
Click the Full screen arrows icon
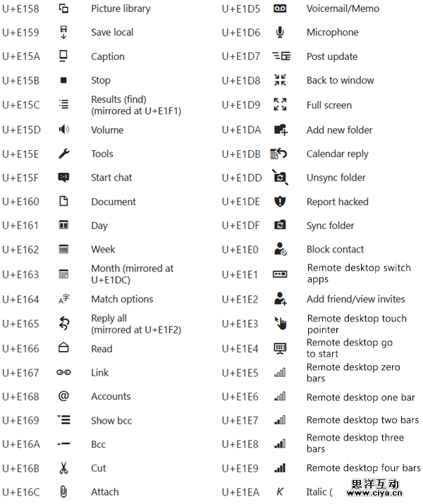click(280, 105)
